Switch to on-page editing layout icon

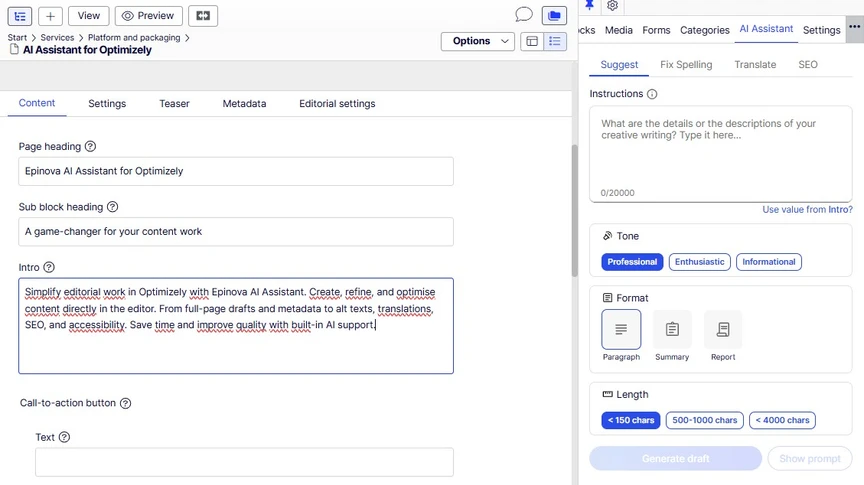[x=532, y=41]
